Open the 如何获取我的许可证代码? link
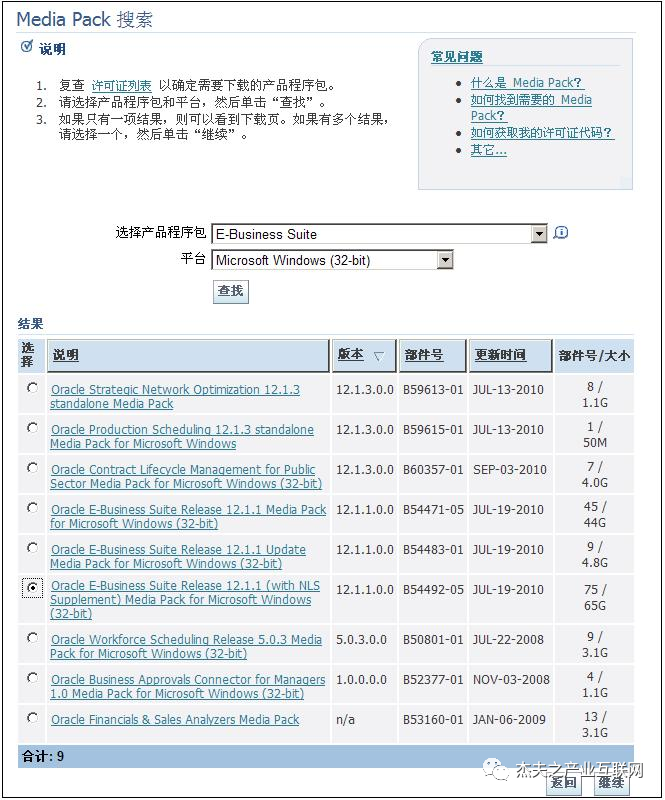 (x=542, y=133)
